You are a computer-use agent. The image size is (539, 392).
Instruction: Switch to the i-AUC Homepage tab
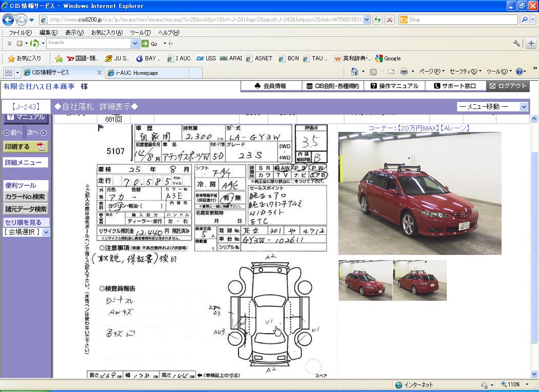pyautogui.click(x=146, y=73)
